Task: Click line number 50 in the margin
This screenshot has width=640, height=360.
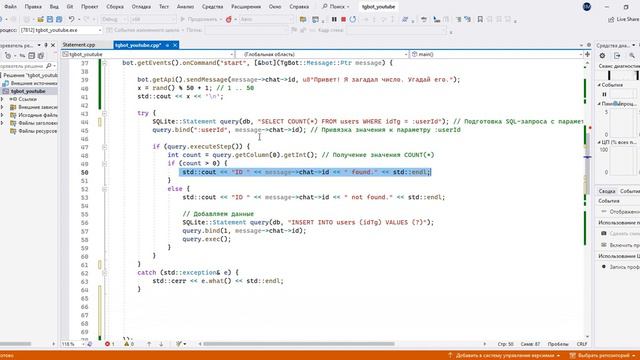Action: click(x=84, y=172)
